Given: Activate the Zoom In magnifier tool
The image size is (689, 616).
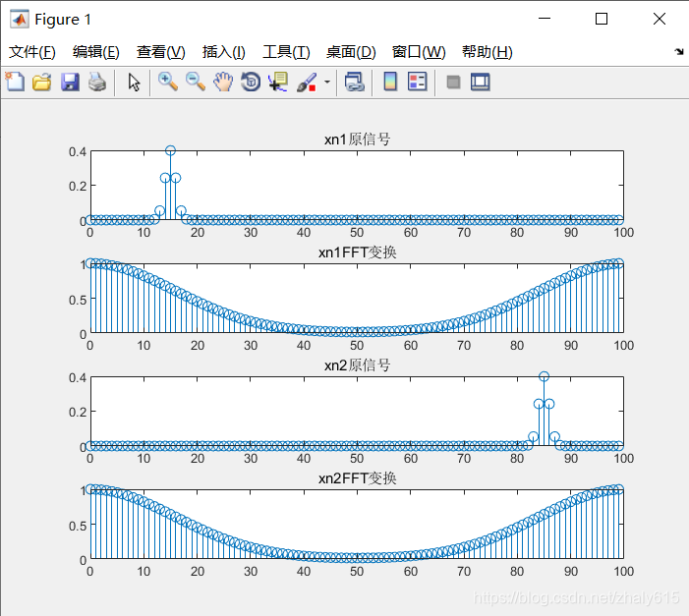Looking at the screenshot, I should pos(167,83).
